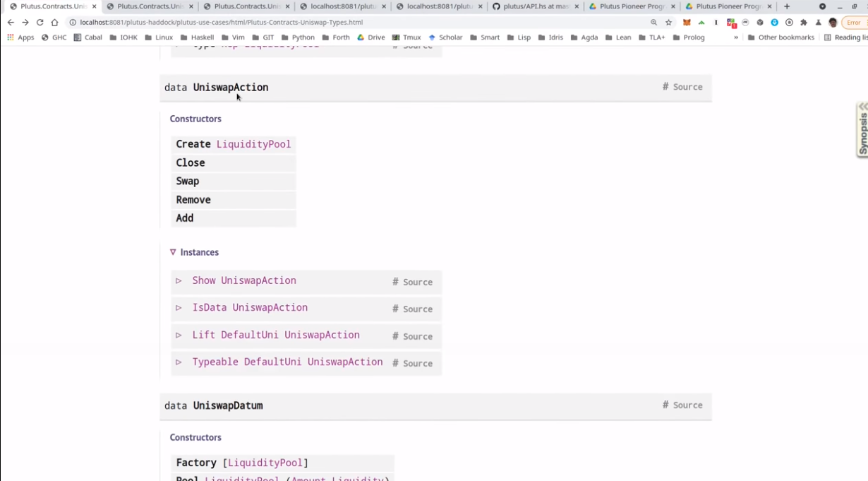868x481 pixels.
Task: Click the dark cube extension icon
Action: (760, 23)
